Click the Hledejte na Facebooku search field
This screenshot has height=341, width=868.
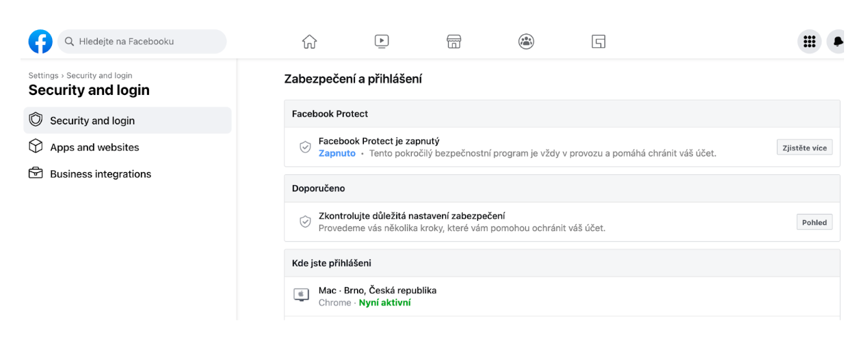point(142,42)
